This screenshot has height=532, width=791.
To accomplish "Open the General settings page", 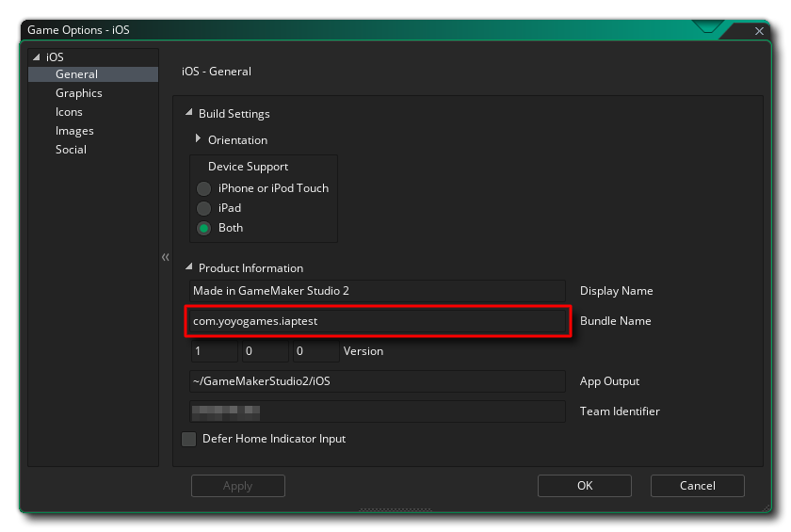I will 76,74.
